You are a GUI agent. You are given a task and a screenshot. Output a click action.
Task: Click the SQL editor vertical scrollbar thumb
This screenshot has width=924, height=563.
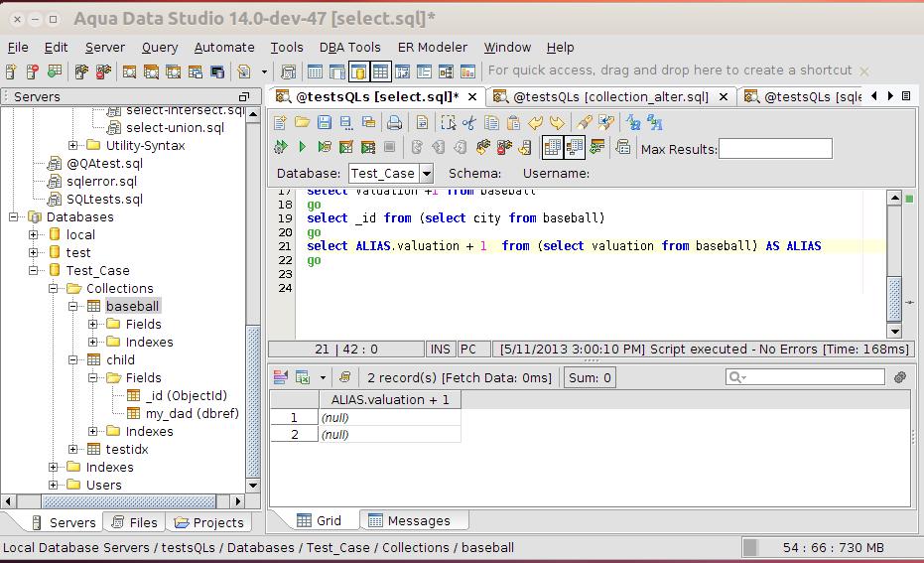894,299
